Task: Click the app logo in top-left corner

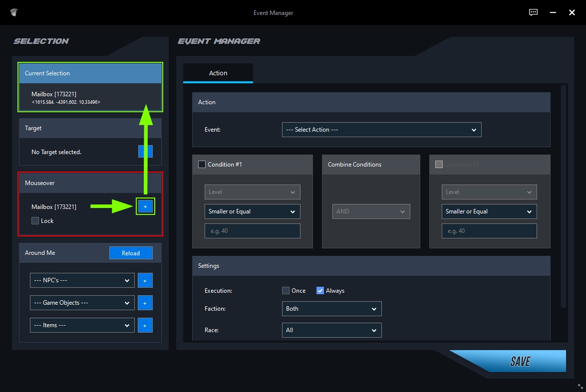Action: (14, 12)
